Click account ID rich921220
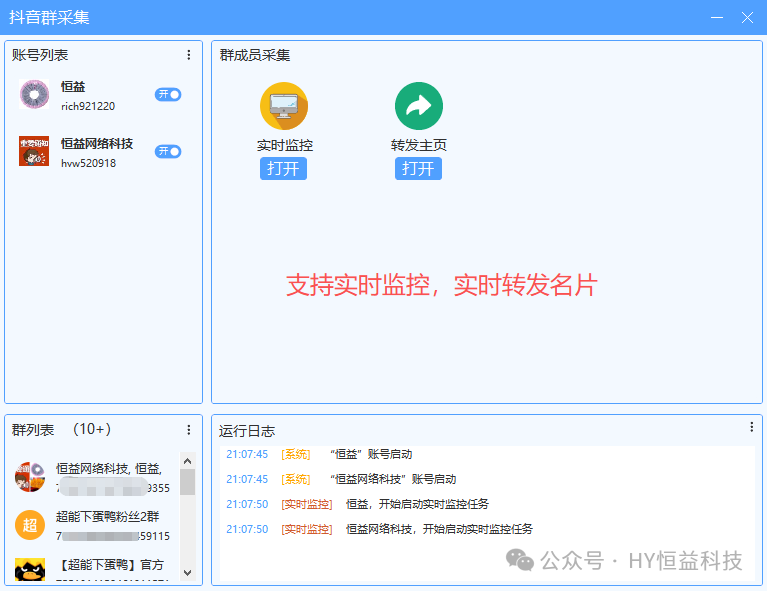Image resolution: width=767 pixels, height=591 pixels. click(88, 106)
